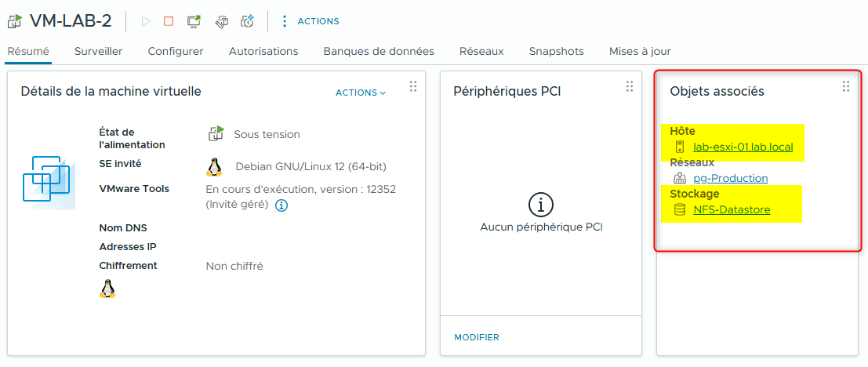Screen dimensions: 868x367
Task: Click the edit settings toolbar icon
Action: pyautogui.click(x=221, y=22)
